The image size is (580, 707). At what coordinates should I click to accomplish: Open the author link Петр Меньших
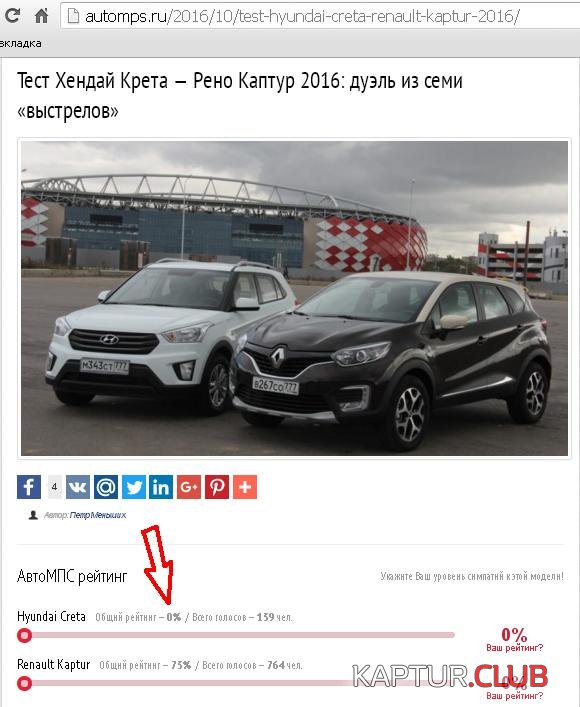(x=98, y=515)
